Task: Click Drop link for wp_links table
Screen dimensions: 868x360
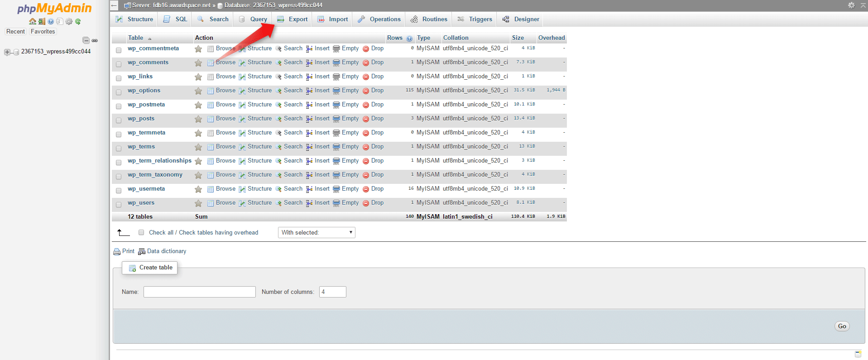Action: 377,77
